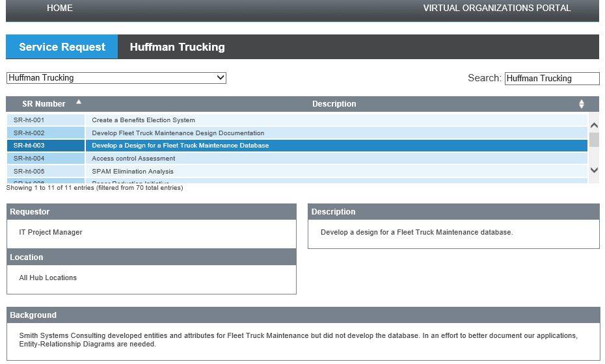This screenshot has height=364, width=605.
Task: Click the table's vertical scrollbar thumb
Action: (594, 140)
